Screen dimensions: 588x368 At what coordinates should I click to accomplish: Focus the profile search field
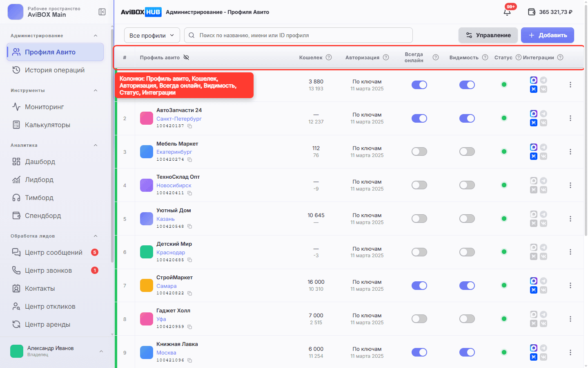click(298, 35)
